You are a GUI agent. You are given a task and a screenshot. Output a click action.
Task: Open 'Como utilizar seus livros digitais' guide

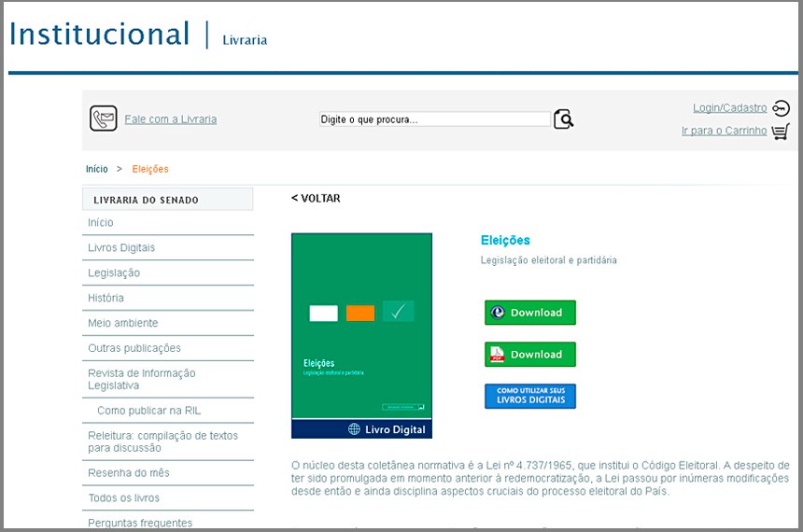[529, 396]
